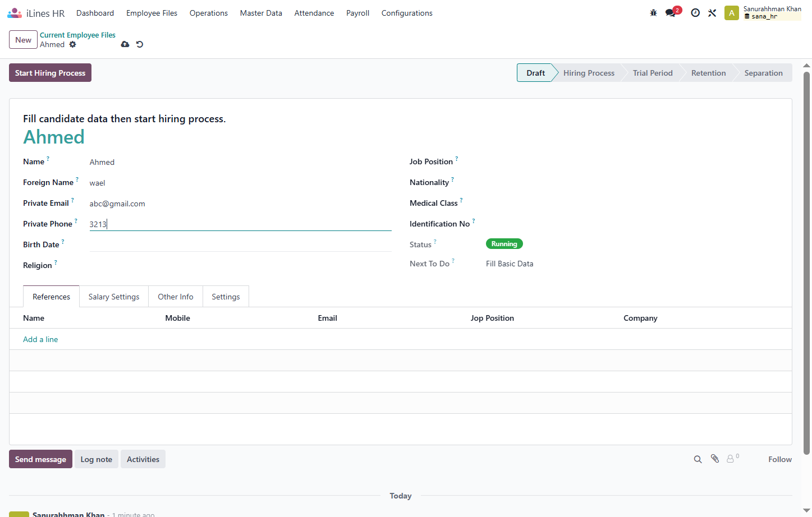This screenshot has width=812, height=517.
Task: Switch to the Other Info tab
Action: point(176,297)
